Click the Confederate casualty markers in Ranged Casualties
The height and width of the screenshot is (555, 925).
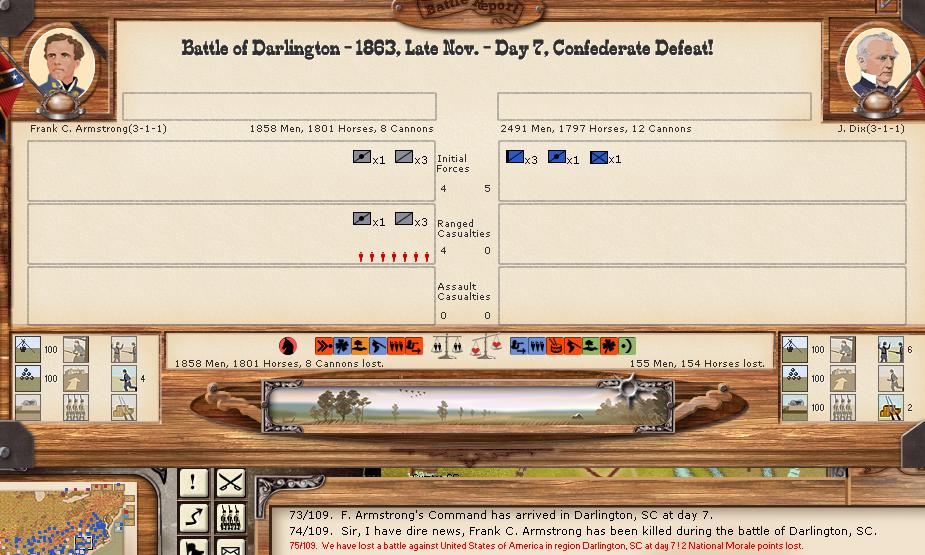pos(393,257)
